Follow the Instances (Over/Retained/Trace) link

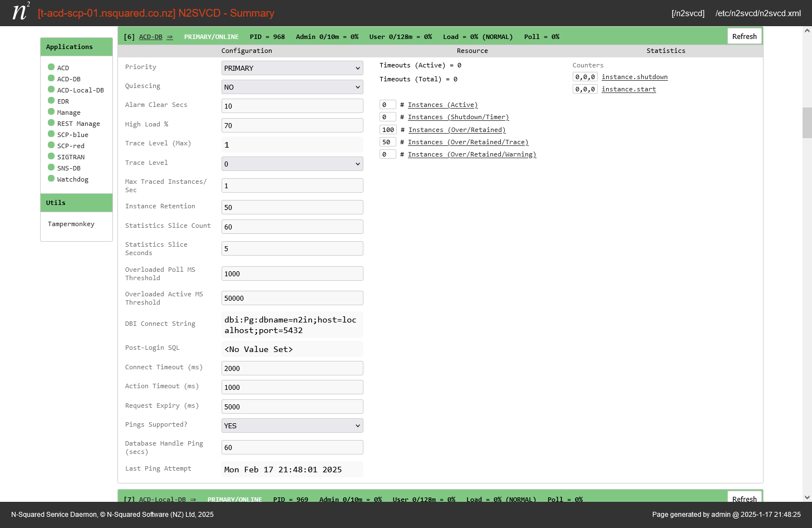pyautogui.click(x=468, y=142)
